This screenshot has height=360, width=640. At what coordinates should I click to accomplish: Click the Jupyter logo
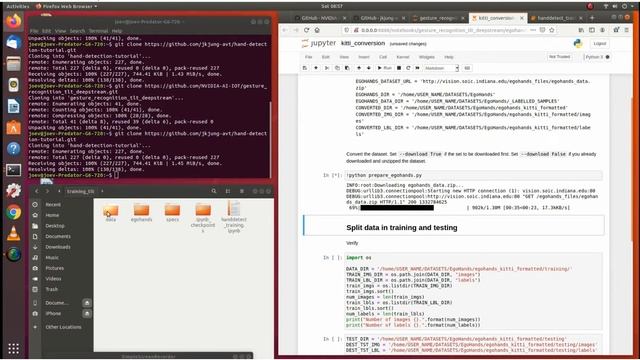pyautogui.click(x=319, y=43)
